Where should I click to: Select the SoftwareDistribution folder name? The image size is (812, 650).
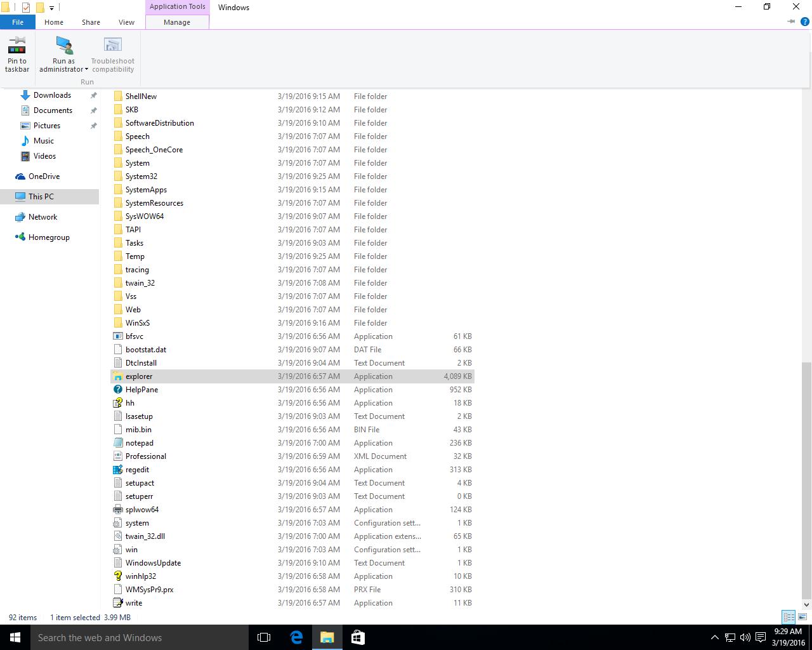coord(160,123)
